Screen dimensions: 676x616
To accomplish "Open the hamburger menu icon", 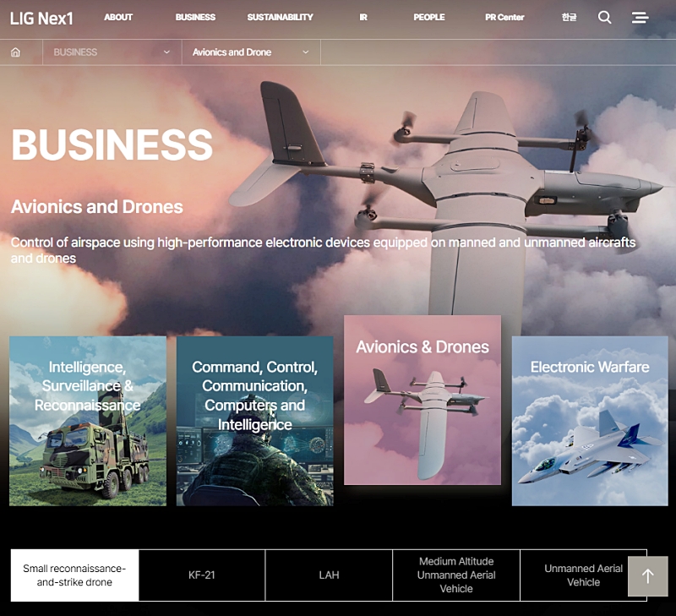I will [641, 17].
